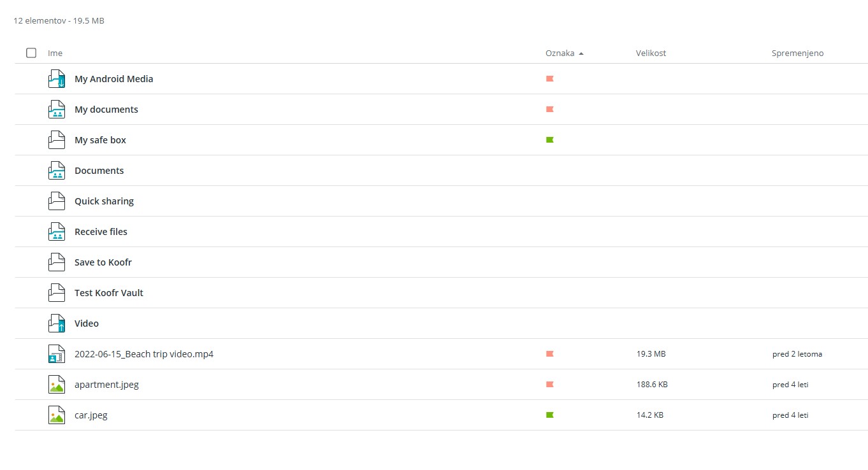Image resolution: width=868 pixels, height=470 pixels.
Task: Click the Documents shared folder icon
Action: click(x=57, y=171)
